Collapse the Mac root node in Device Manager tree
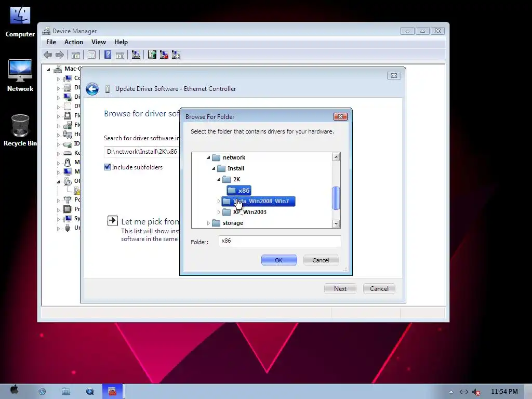Image resolution: width=532 pixels, height=399 pixels. click(x=48, y=70)
